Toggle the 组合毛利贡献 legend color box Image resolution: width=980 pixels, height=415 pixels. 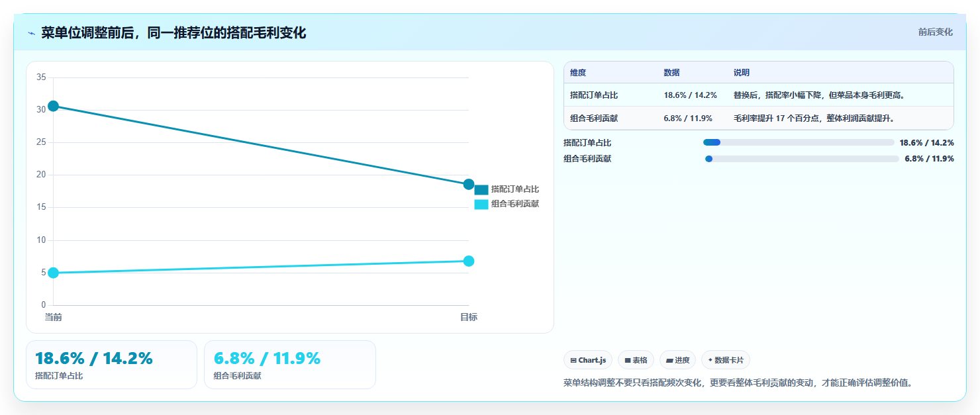481,204
